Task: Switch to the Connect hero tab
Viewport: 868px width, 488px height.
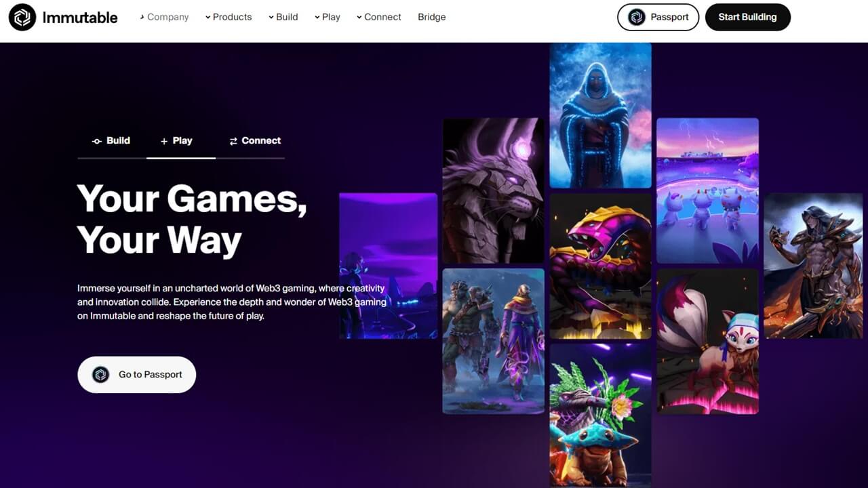Action: click(x=254, y=141)
